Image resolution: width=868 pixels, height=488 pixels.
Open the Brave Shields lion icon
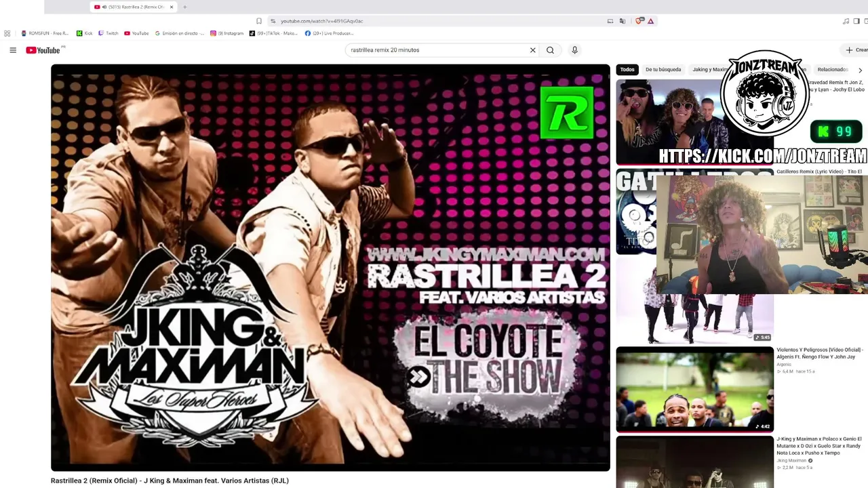[x=639, y=21]
